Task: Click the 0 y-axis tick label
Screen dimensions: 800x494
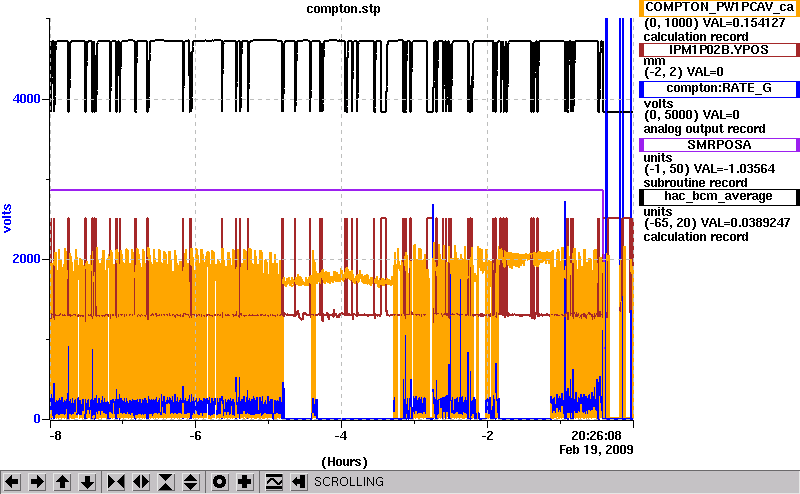Action: 37,419
